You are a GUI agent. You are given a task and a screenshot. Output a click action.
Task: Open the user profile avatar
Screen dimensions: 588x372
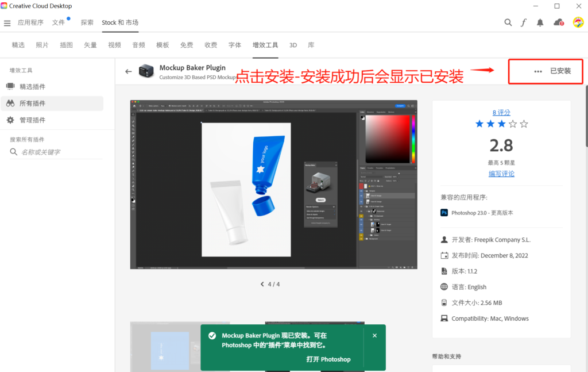click(x=578, y=22)
